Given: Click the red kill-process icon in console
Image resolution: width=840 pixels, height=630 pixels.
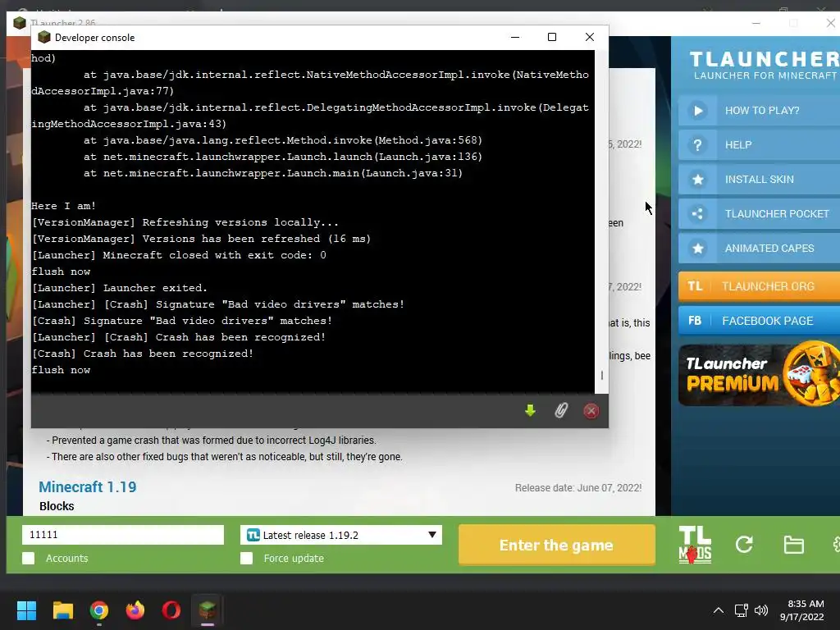Looking at the screenshot, I should coord(591,411).
